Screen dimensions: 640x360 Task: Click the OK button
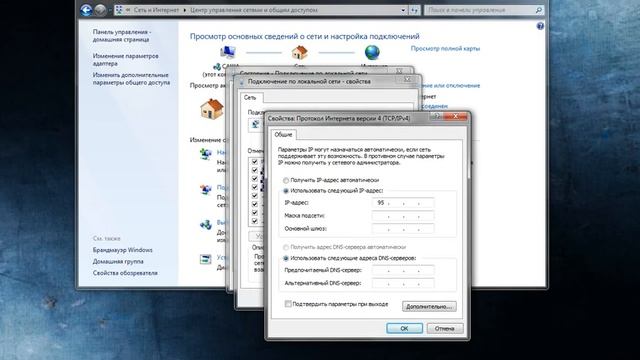[404, 328]
